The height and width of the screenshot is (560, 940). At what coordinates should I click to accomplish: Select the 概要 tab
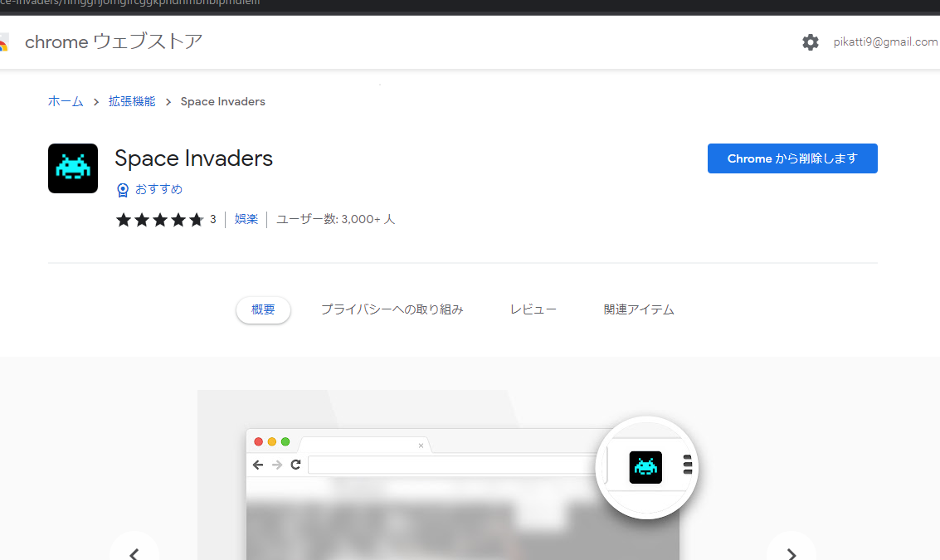point(263,309)
